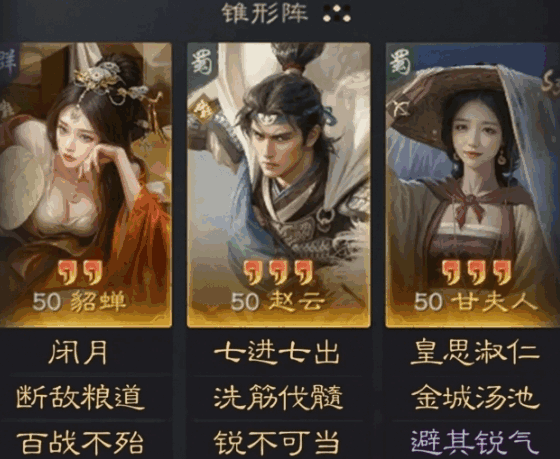560x459 pixels.
Task: Click the 蜀 faction badge on 赵云's card
Action: click(202, 62)
